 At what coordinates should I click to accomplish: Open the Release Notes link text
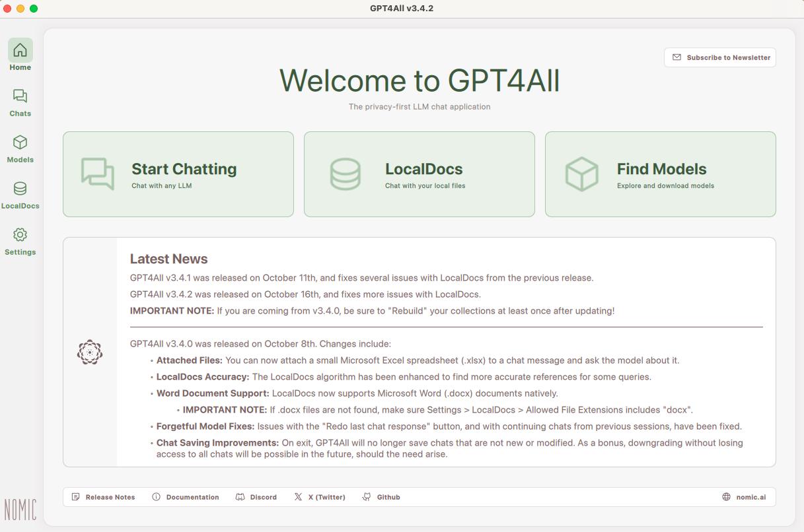[x=110, y=497]
